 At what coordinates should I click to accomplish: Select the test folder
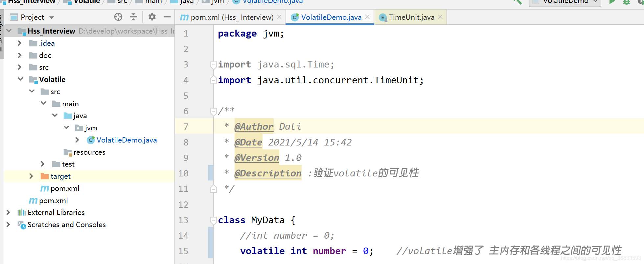click(x=63, y=164)
